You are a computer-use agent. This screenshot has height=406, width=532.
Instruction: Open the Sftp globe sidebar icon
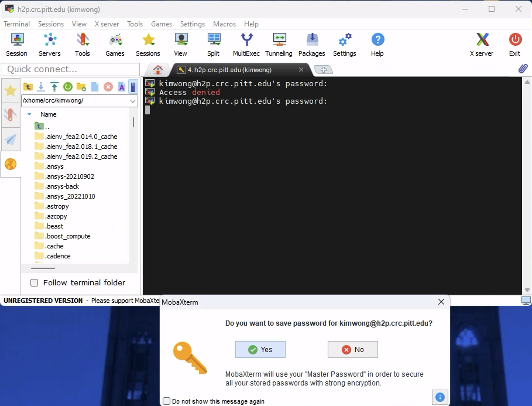point(11,164)
